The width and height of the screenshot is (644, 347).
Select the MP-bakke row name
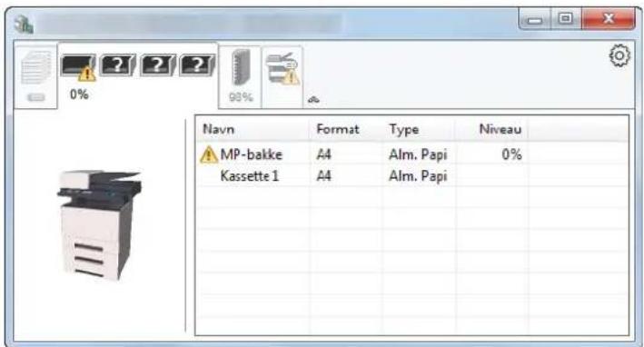tap(252, 154)
